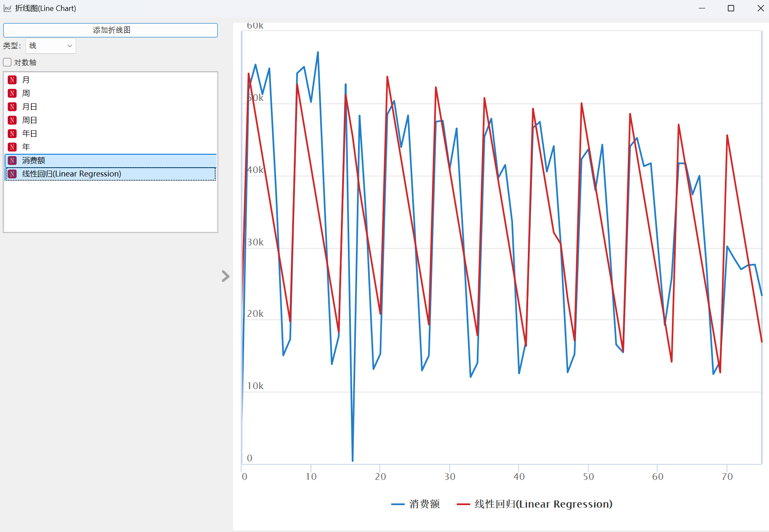Click the x-axis label 30

click(x=450, y=477)
